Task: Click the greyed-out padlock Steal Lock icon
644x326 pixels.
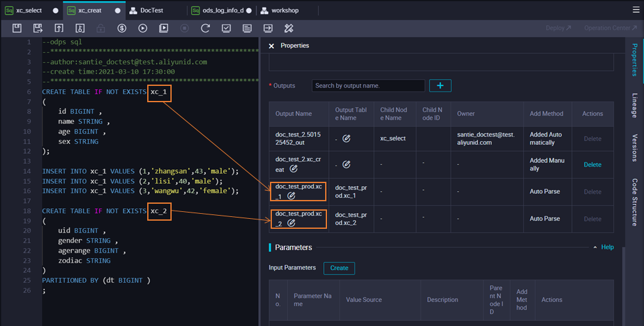Action: pos(101,28)
